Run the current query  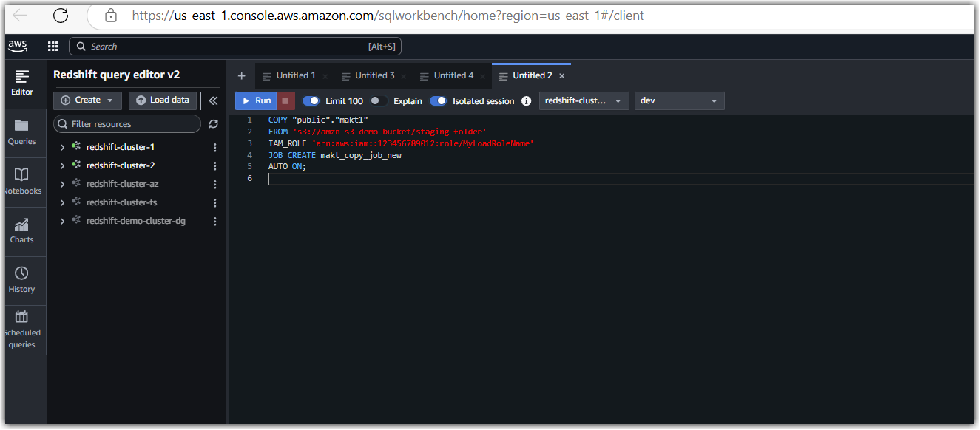(x=257, y=100)
